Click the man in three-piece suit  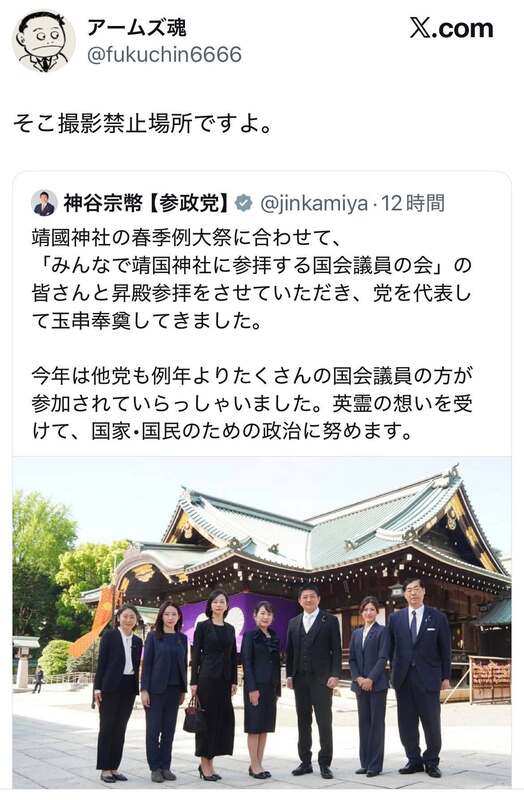[x=313, y=681]
